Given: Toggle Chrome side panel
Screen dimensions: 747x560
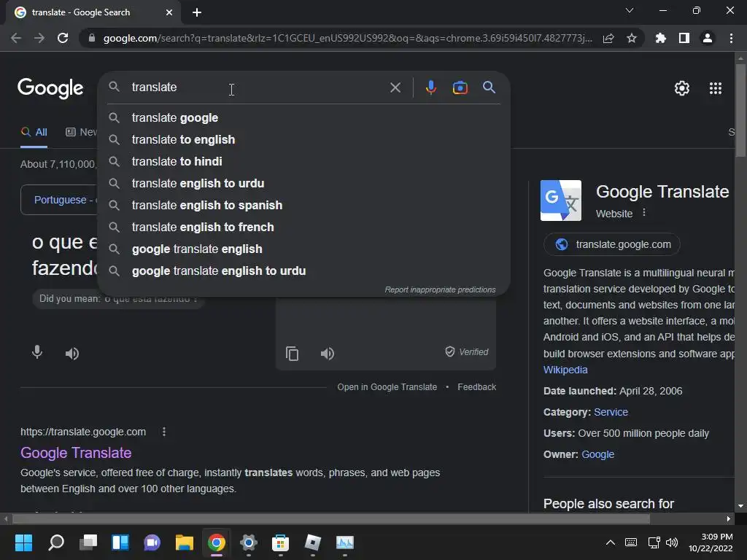Looking at the screenshot, I should [x=684, y=38].
